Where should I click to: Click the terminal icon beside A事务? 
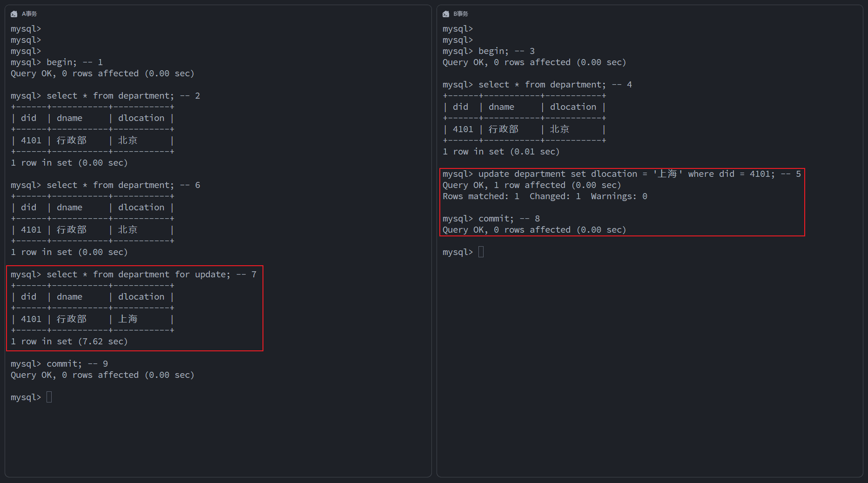click(x=14, y=14)
